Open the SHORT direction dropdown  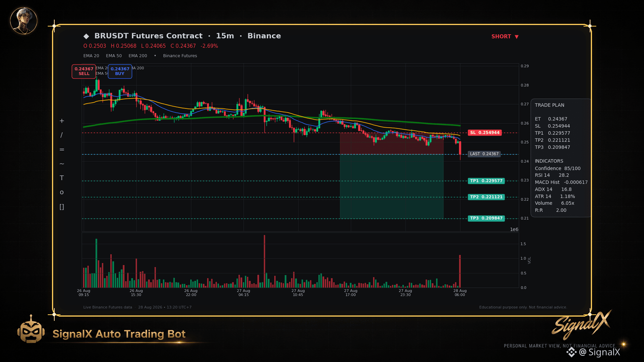point(505,37)
